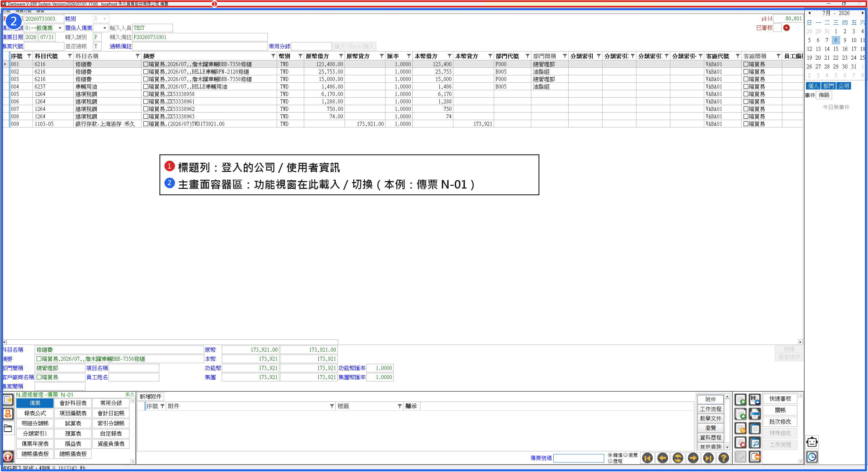Screen dimensions: 868x472
Task: Select the 歷程 radio button
Action: [610, 461]
